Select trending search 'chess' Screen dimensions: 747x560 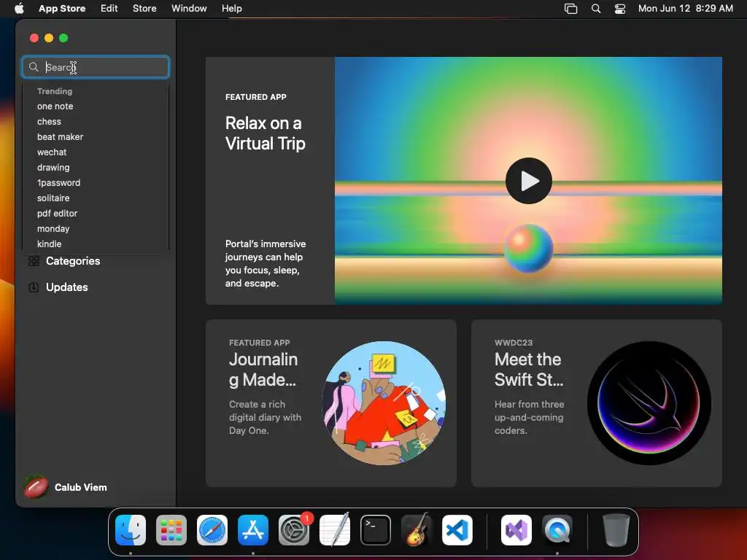tap(49, 122)
